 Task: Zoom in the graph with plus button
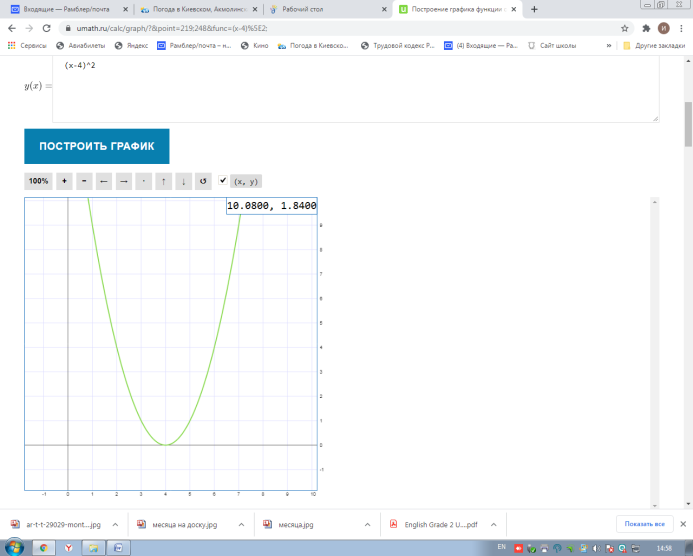64,181
